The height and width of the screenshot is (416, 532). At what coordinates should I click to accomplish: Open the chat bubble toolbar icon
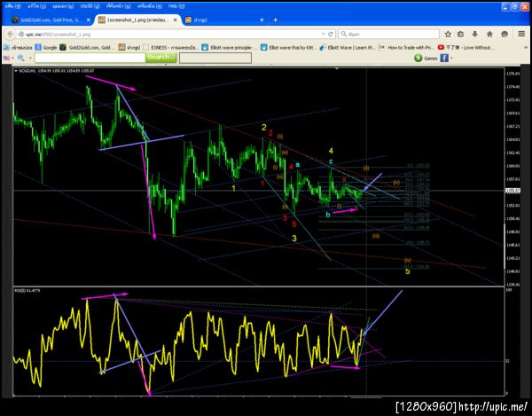(505, 34)
